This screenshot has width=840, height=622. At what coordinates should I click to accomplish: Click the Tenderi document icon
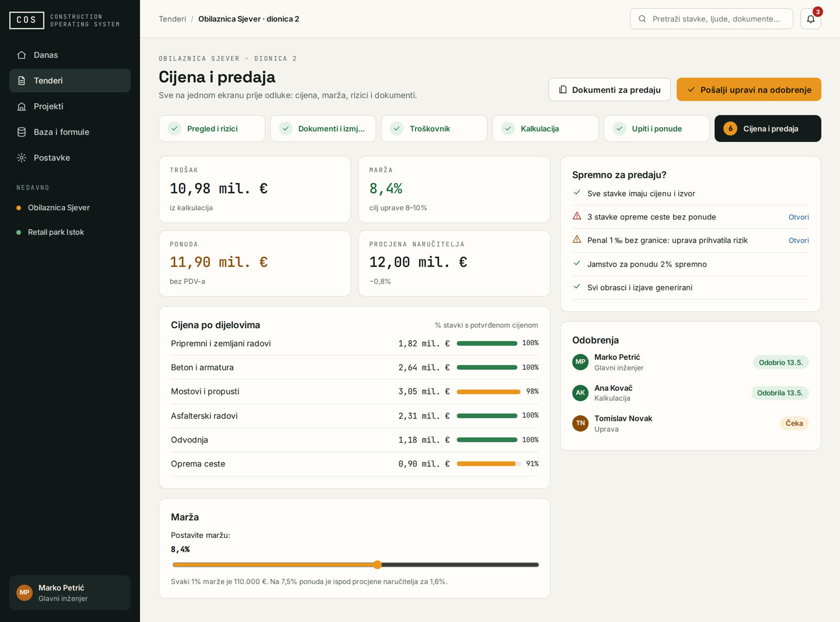pyautogui.click(x=22, y=81)
